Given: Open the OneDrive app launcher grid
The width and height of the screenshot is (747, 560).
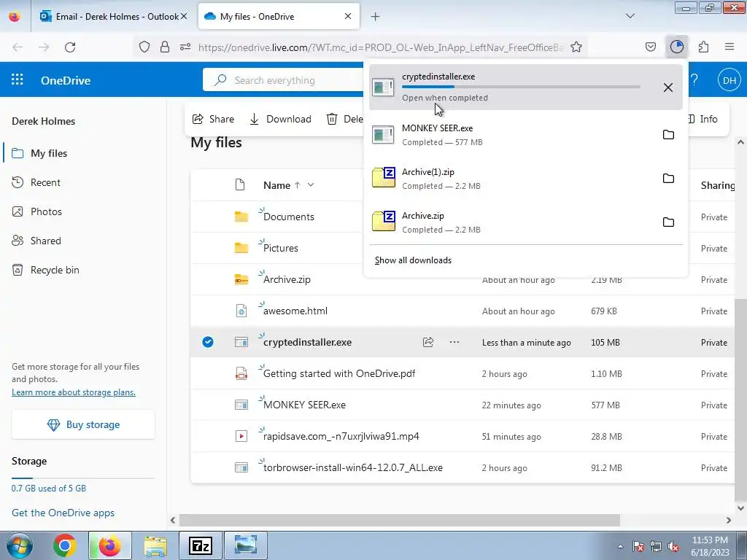Looking at the screenshot, I should click(x=18, y=79).
